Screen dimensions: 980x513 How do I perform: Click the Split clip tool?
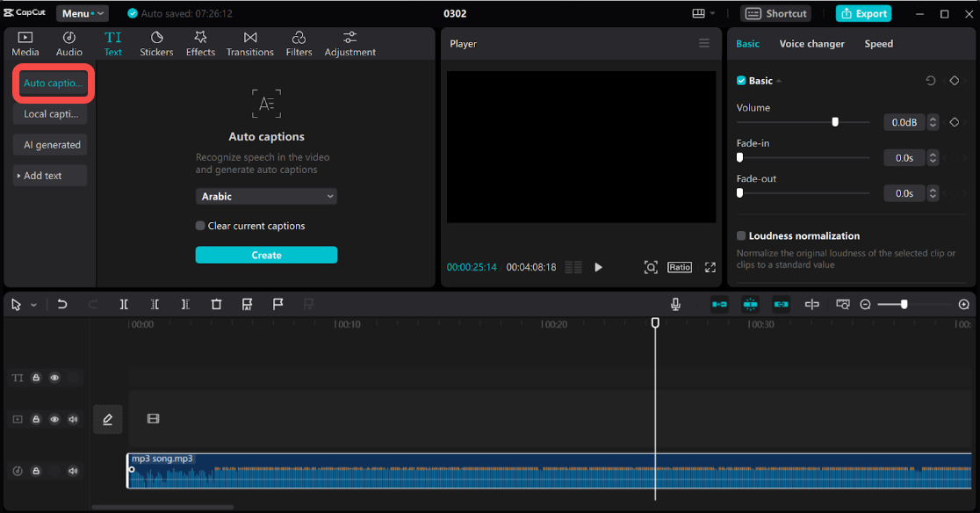(x=124, y=304)
